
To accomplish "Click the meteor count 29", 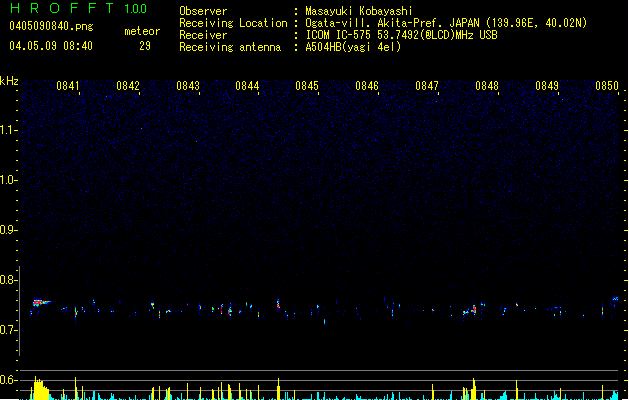I will tap(145, 46).
